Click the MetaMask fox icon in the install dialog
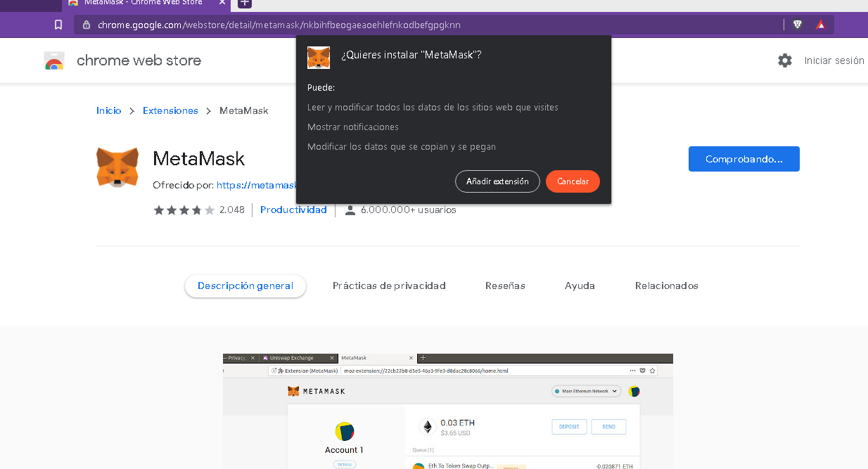This screenshot has height=469, width=868. coord(319,57)
